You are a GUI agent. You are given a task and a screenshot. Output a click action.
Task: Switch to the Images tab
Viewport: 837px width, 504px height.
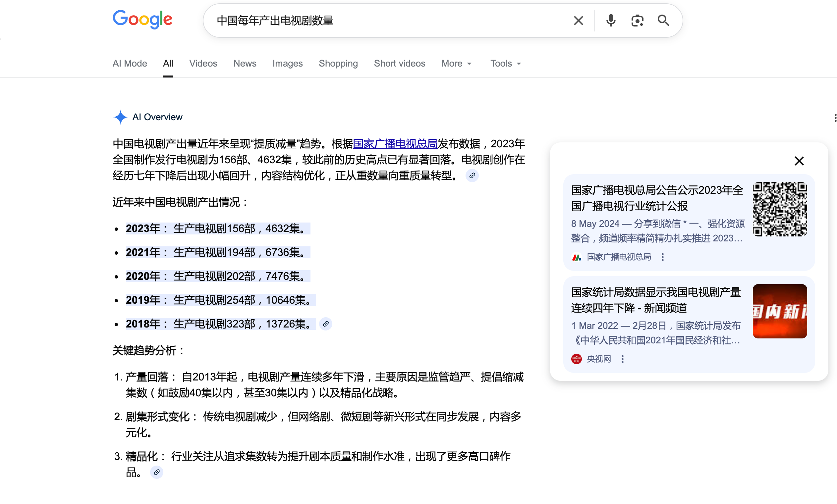coord(287,64)
